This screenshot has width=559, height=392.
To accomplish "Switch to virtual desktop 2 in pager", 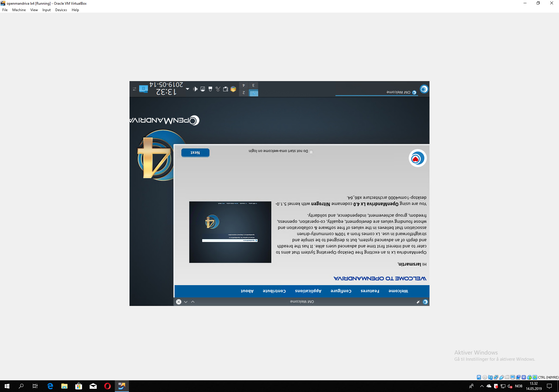I will pos(243,93).
